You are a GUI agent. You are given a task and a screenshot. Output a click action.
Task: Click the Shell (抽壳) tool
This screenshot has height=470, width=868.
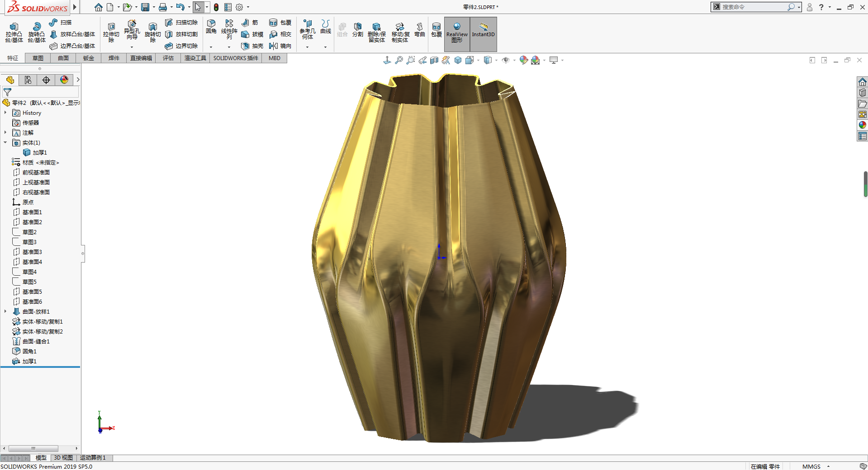[252, 46]
